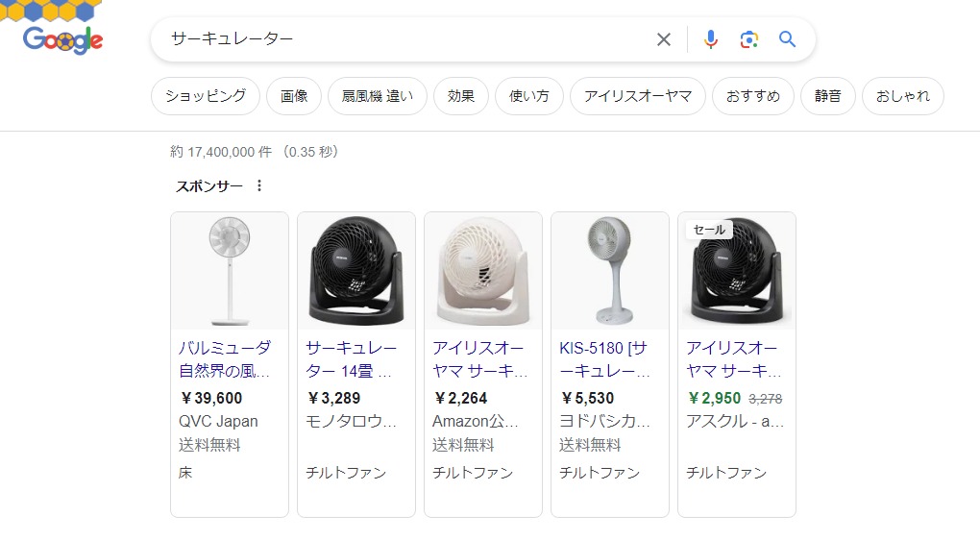Image resolution: width=980 pixels, height=540 pixels.
Task: Open Google Lens image search
Action: click(x=749, y=39)
